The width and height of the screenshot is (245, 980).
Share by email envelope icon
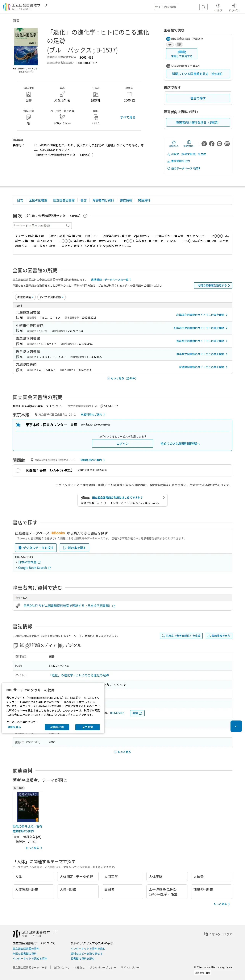click(227, 144)
